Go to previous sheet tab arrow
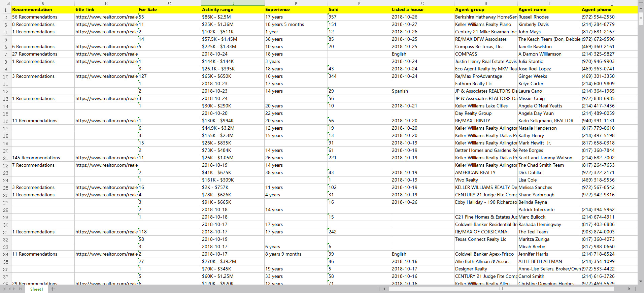644x293 pixels. pyautogui.click(x=9, y=289)
